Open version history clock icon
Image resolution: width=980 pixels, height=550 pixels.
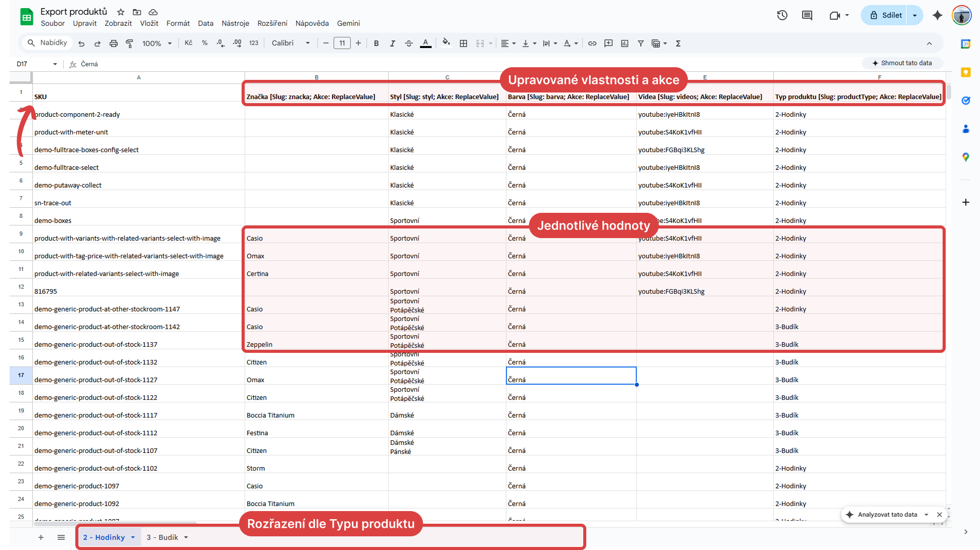point(782,15)
